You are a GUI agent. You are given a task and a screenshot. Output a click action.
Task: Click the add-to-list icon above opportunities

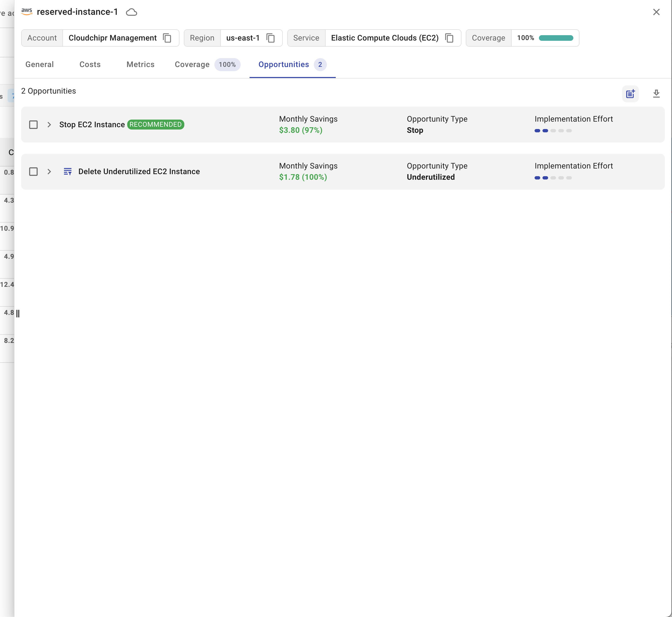[x=630, y=94]
